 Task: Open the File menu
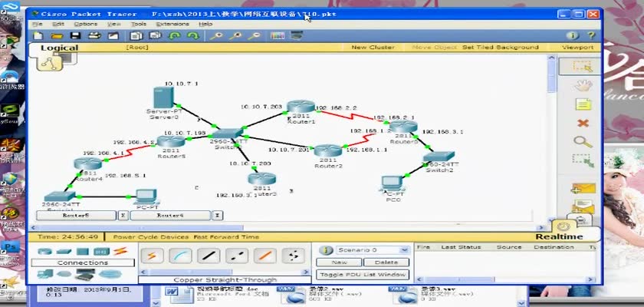[x=38, y=25]
